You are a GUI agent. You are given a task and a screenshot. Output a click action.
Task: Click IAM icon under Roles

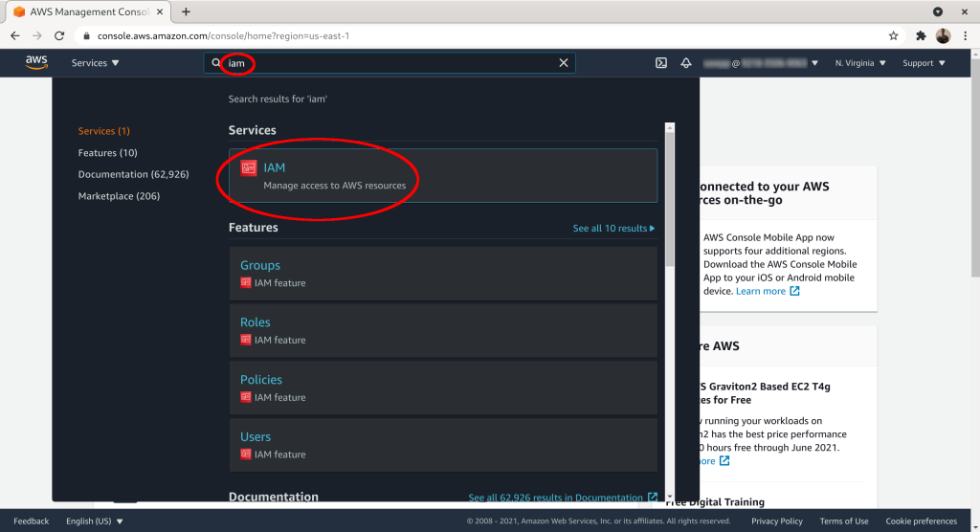246,340
